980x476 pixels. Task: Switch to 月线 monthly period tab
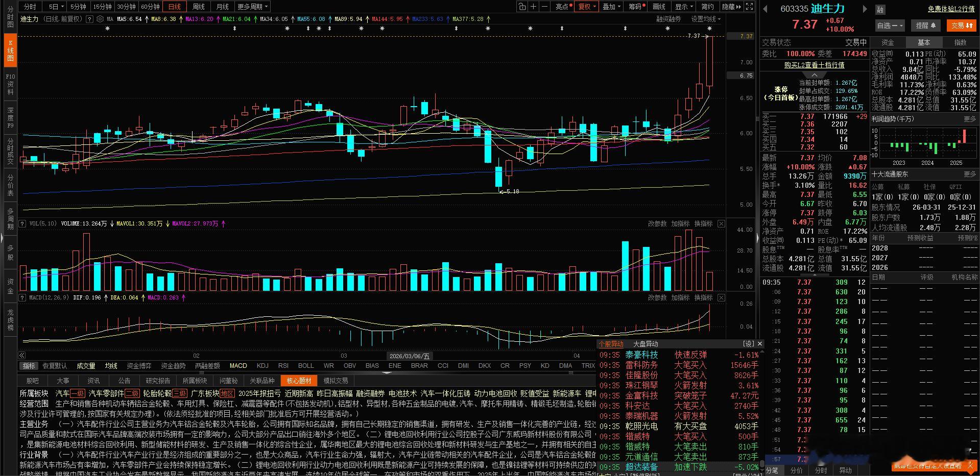tap(222, 7)
